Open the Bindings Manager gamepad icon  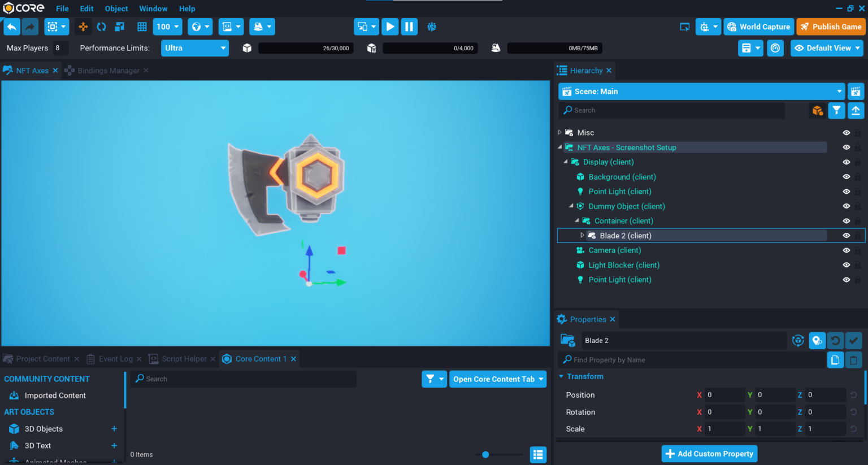point(69,70)
